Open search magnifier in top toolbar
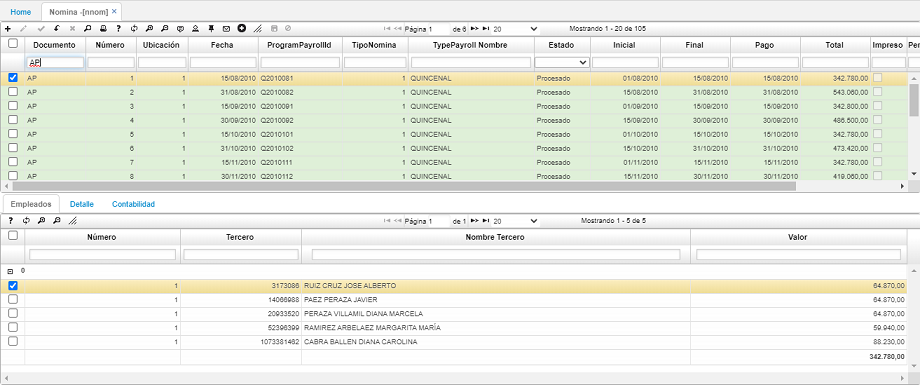 pos(88,29)
